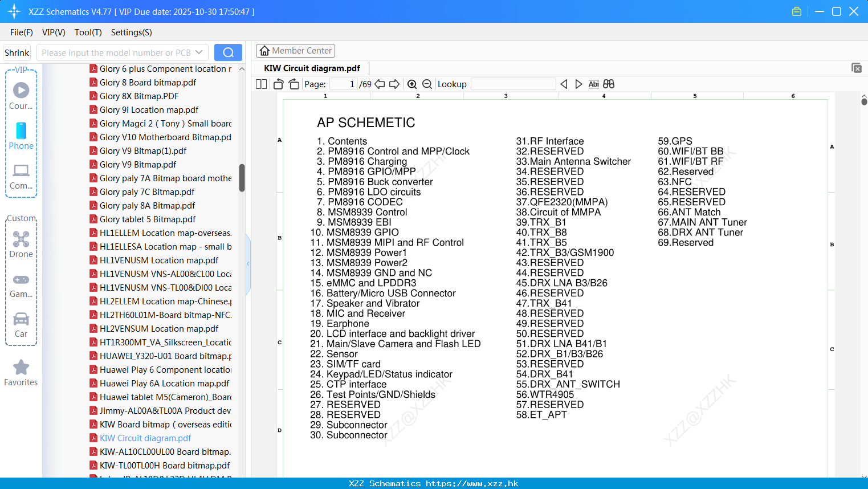Open Glory 8X Bitmap.PDF
This screenshot has height=489, width=868.
139,96
